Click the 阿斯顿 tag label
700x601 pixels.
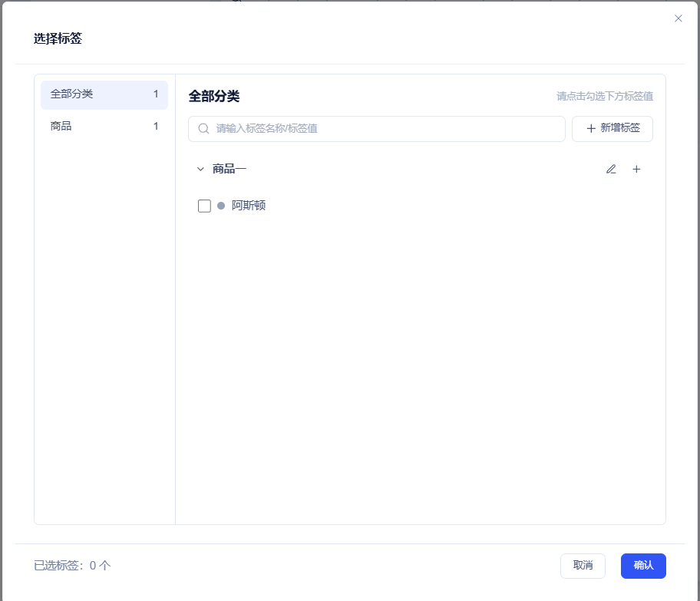[x=249, y=206]
